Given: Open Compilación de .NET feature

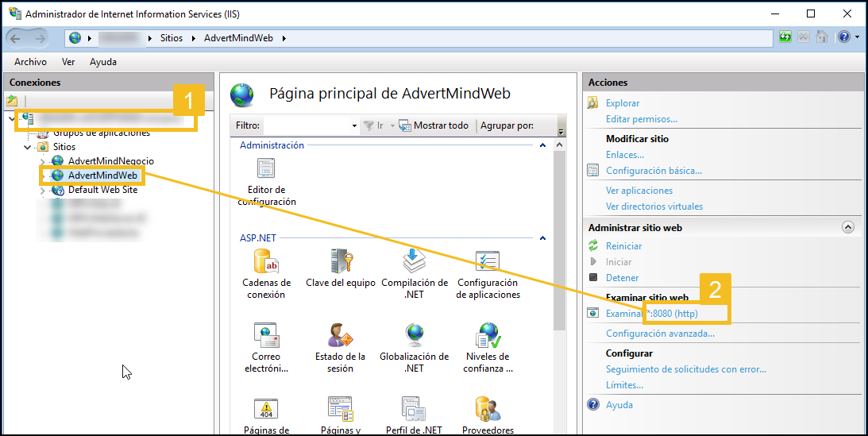Looking at the screenshot, I should (x=415, y=274).
